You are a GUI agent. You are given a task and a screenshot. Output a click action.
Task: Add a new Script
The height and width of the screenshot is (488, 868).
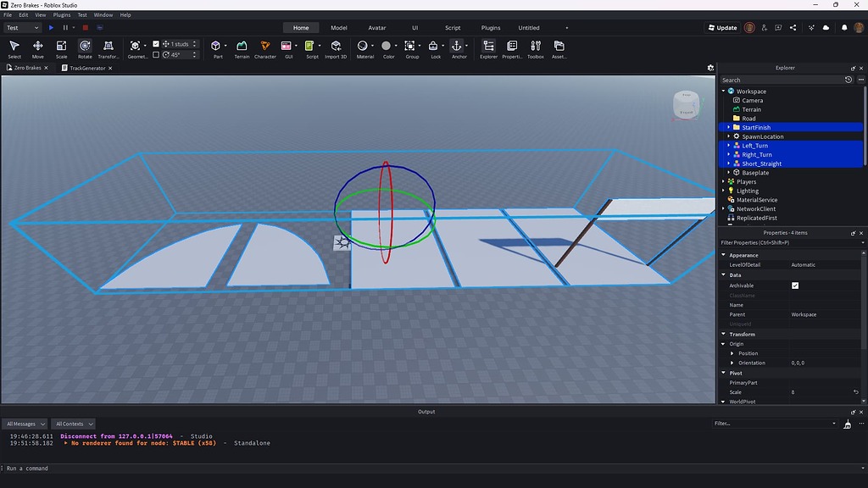(310, 48)
